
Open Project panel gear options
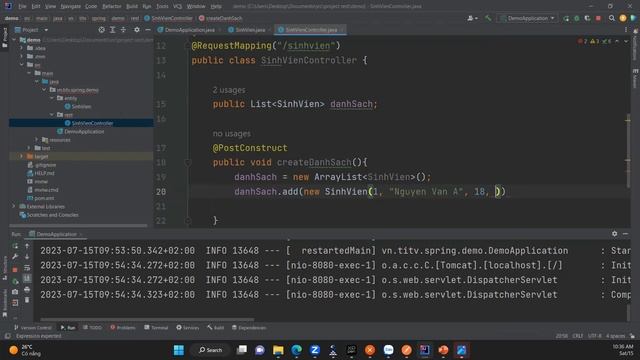(x=137, y=30)
